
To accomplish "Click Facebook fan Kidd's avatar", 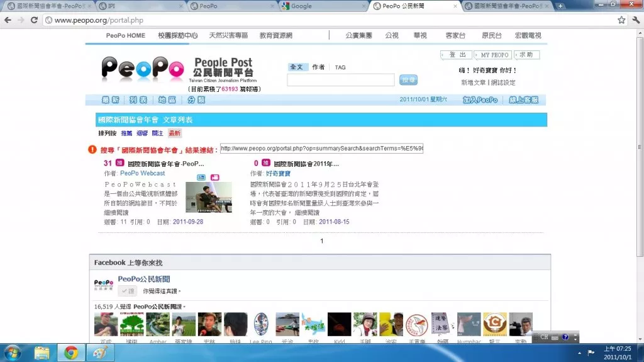I will [339, 324].
